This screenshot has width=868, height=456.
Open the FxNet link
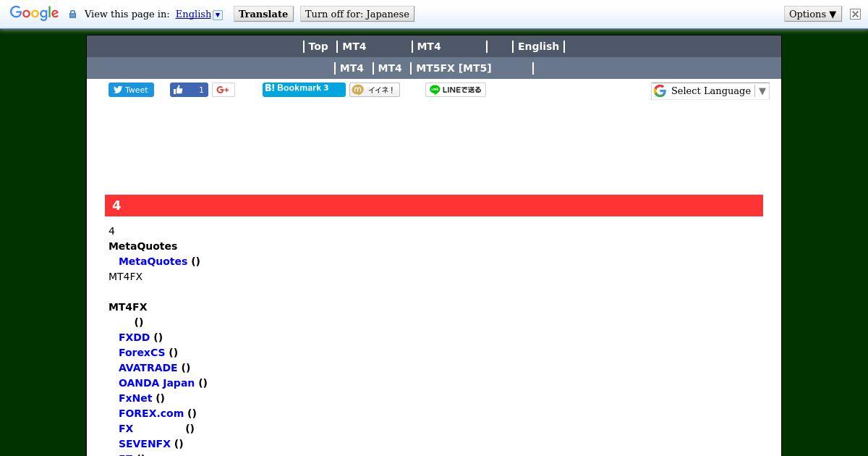[x=135, y=398]
